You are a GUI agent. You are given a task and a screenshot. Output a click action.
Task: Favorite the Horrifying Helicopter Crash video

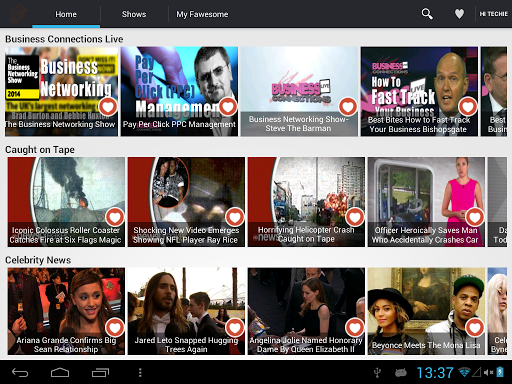pos(355,217)
